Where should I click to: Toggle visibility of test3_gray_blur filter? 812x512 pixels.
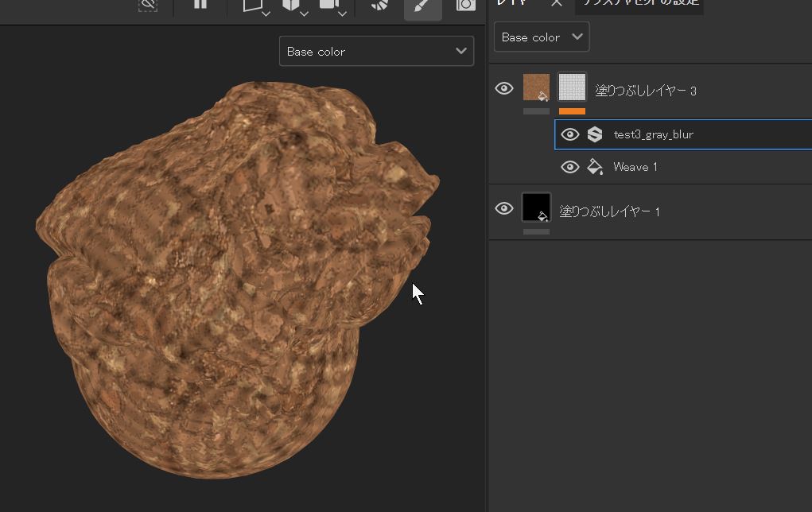569,134
